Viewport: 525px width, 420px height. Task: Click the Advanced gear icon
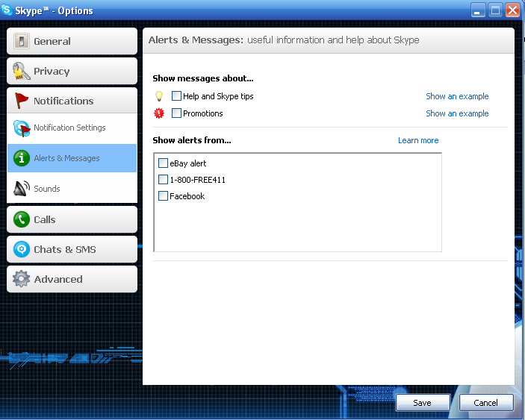pyautogui.click(x=22, y=279)
